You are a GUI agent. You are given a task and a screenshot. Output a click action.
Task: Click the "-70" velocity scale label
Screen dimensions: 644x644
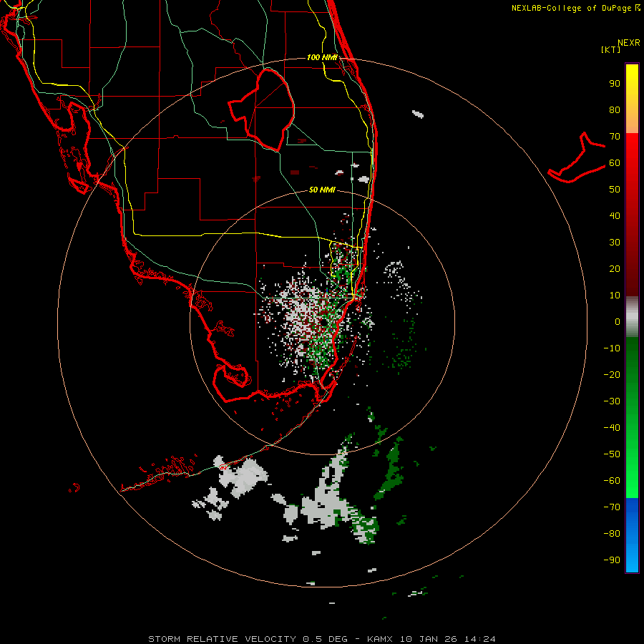tap(612, 507)
